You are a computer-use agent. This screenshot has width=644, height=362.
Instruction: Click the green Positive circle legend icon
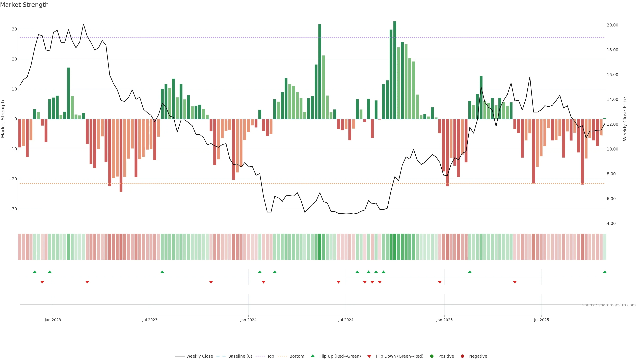click(432, 356)
